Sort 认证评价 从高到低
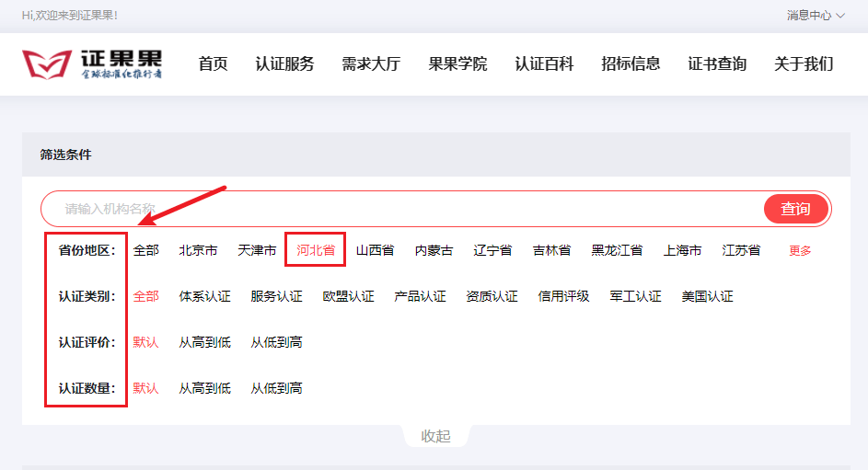 click(x=204, y=342)
